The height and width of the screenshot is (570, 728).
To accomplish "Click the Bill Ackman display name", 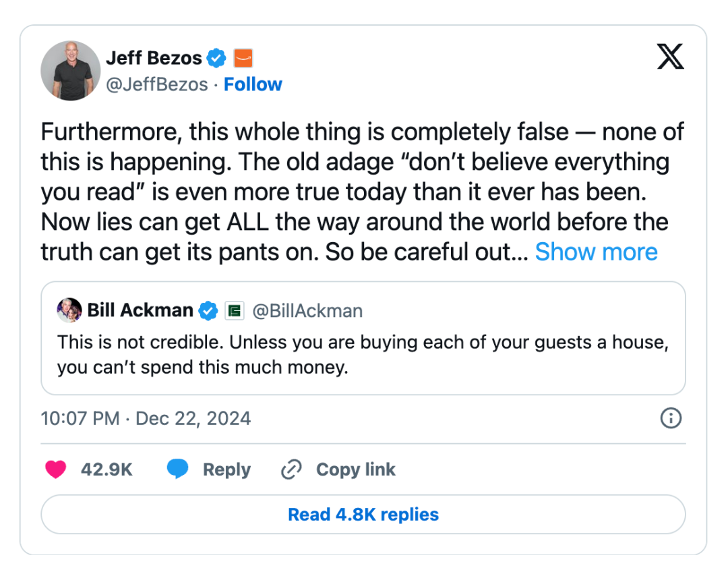I will point(140,310).
